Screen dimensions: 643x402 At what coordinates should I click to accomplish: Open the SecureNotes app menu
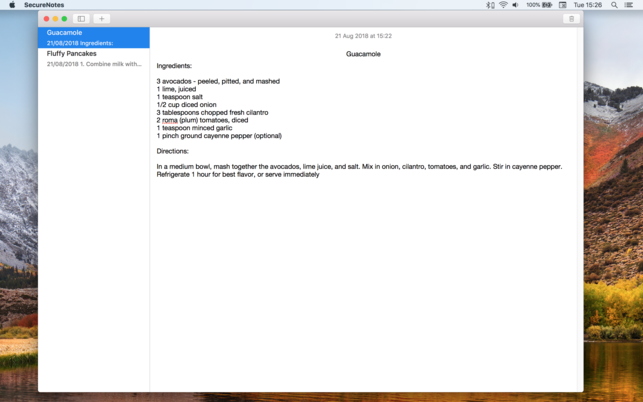[44, 5]
